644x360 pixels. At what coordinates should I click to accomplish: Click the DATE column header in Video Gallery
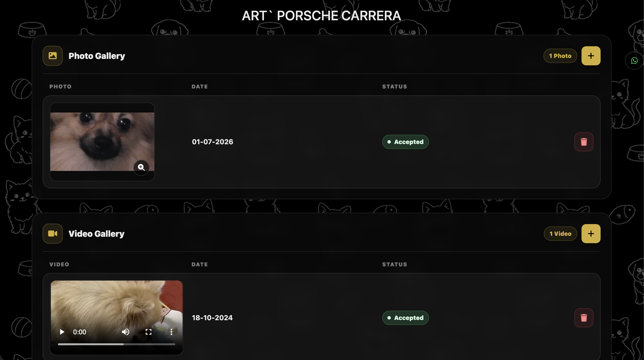(200, 264)
